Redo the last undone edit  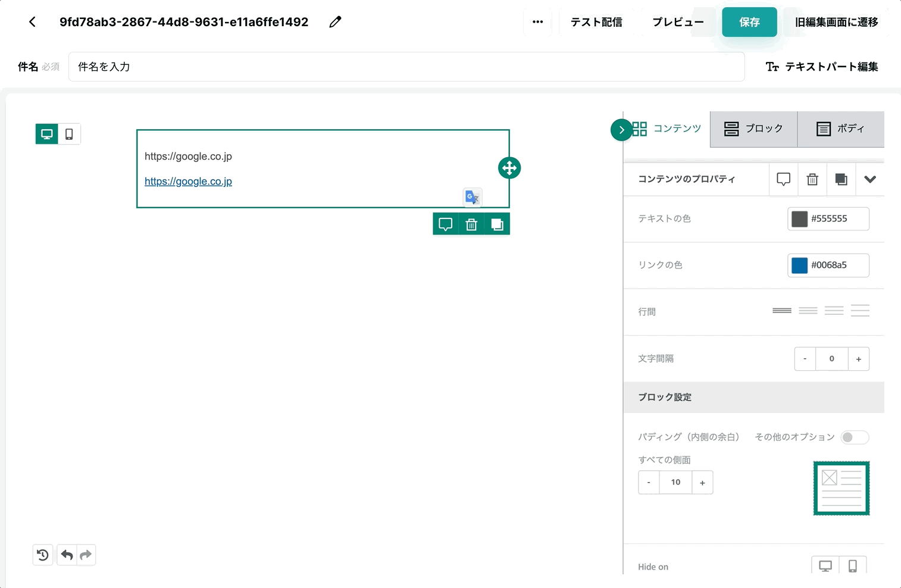[x=86, y=555]
